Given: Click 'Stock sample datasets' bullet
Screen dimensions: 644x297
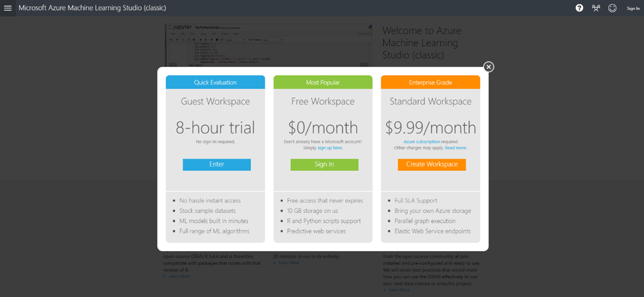Looking at the screenshot, I should 207,210.
